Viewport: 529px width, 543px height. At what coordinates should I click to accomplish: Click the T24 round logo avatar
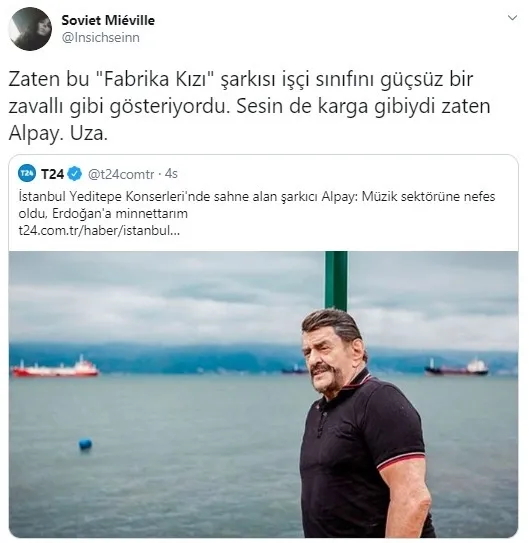coord(27,173)
